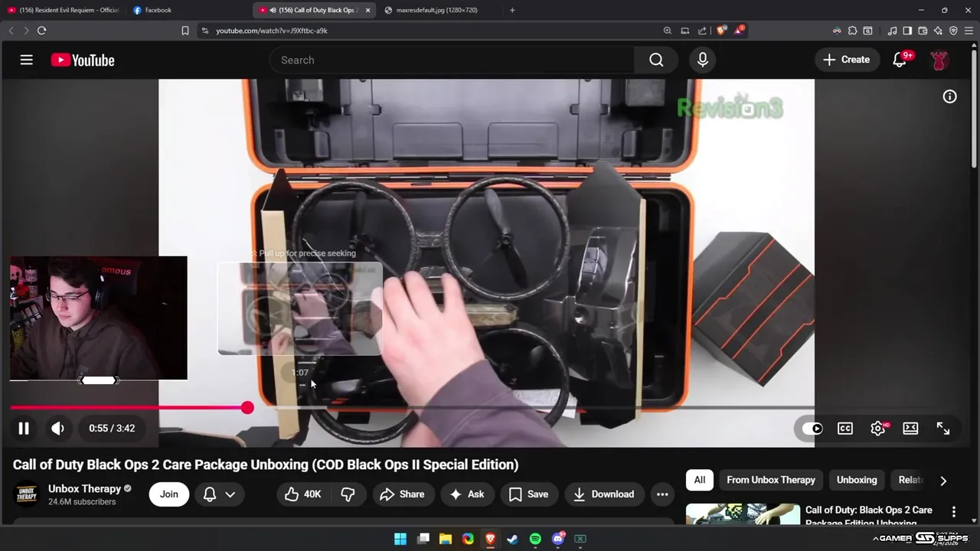Save the video to a playlist
Screen dimensions: 980x551
pos(528,494)
